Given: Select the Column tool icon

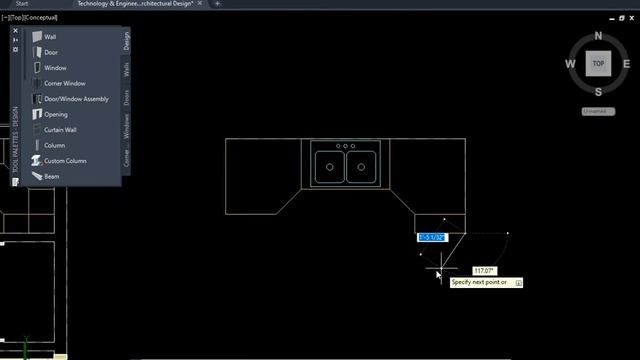Looking at the screenshot, I should pos(37,145).
